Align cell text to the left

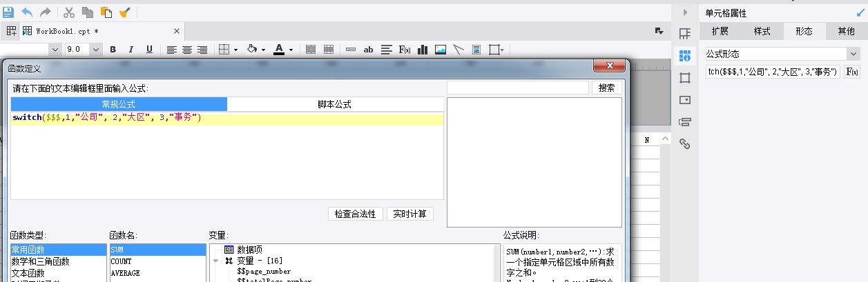(172, 50)
